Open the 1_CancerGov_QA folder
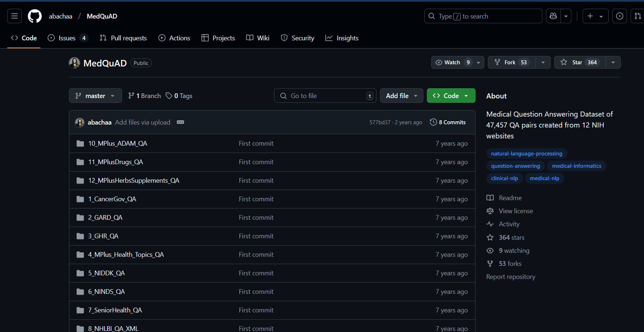 click(112, 199)
